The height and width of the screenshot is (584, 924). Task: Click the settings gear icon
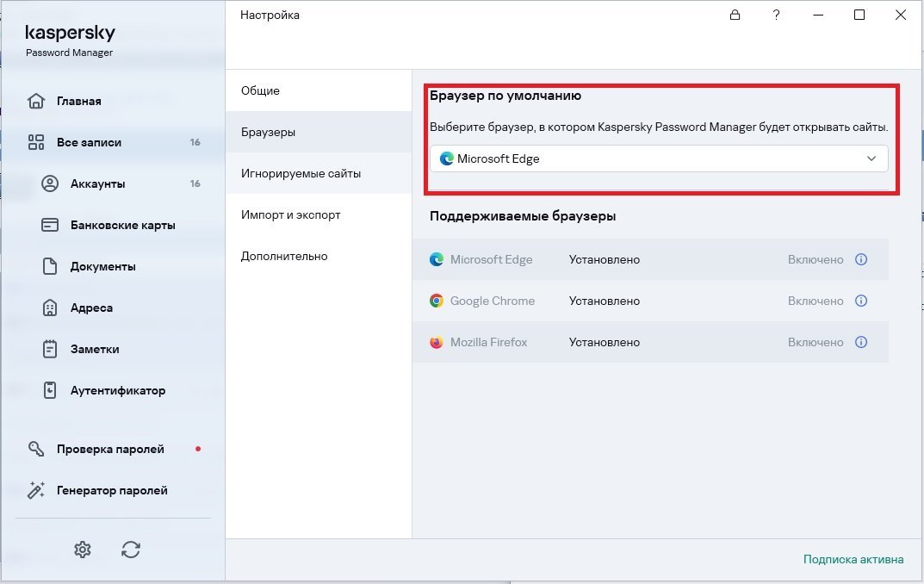[x=83, y=550]
